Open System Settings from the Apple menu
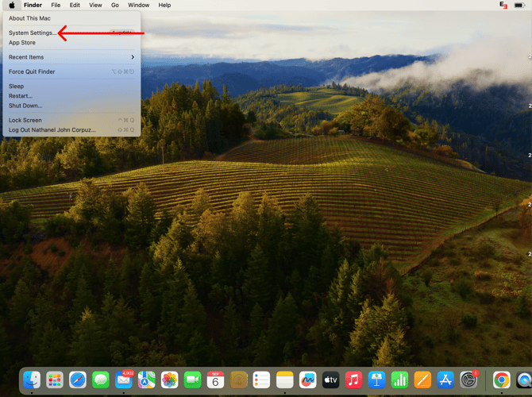Viewport: 532px width, 397px height. (x=32, y=33)
